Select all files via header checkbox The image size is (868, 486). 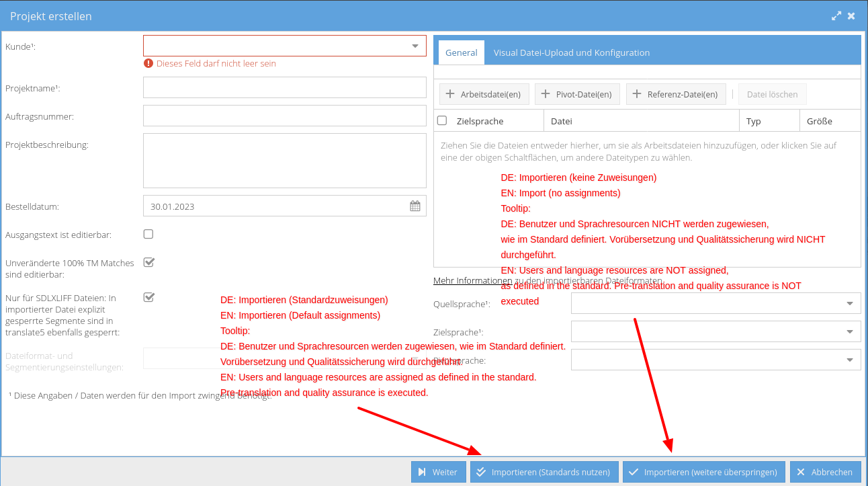click(442, 121)
